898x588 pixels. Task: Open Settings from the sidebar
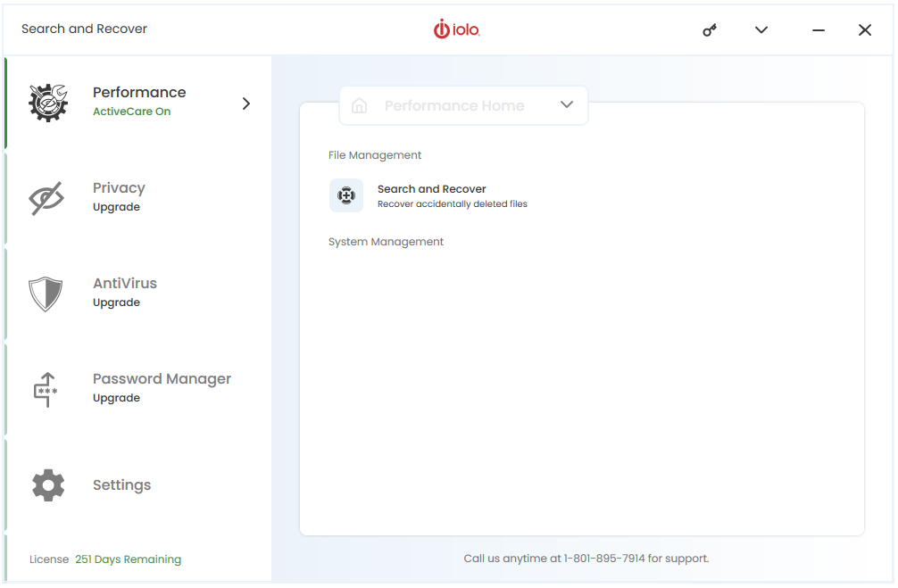[138, 484]
